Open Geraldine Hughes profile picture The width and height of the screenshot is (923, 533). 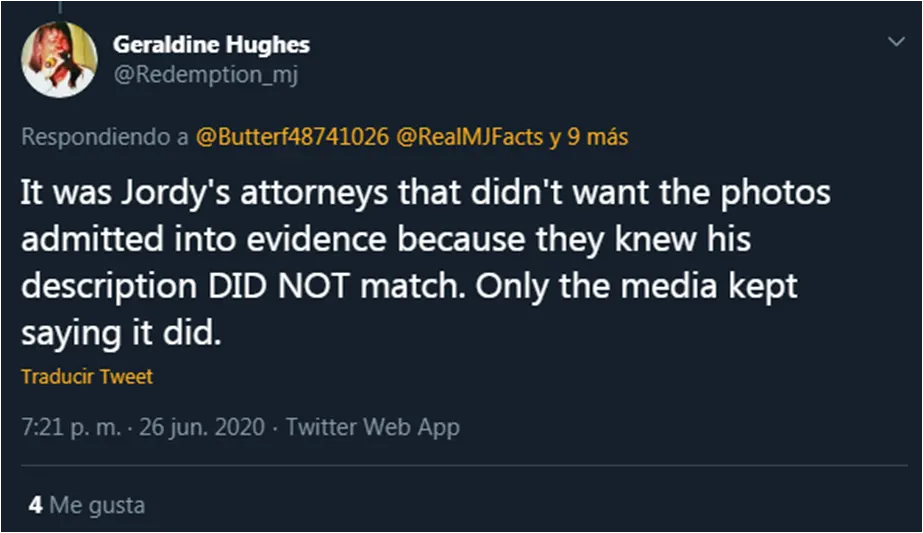pyautogui.click(x=59, y=59)
